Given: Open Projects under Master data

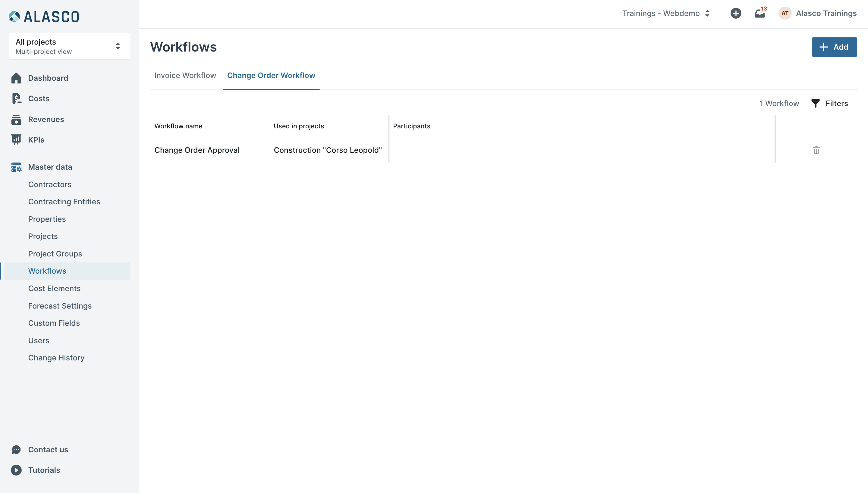Looking at the screenshot, I should click(x=43, y=236).
